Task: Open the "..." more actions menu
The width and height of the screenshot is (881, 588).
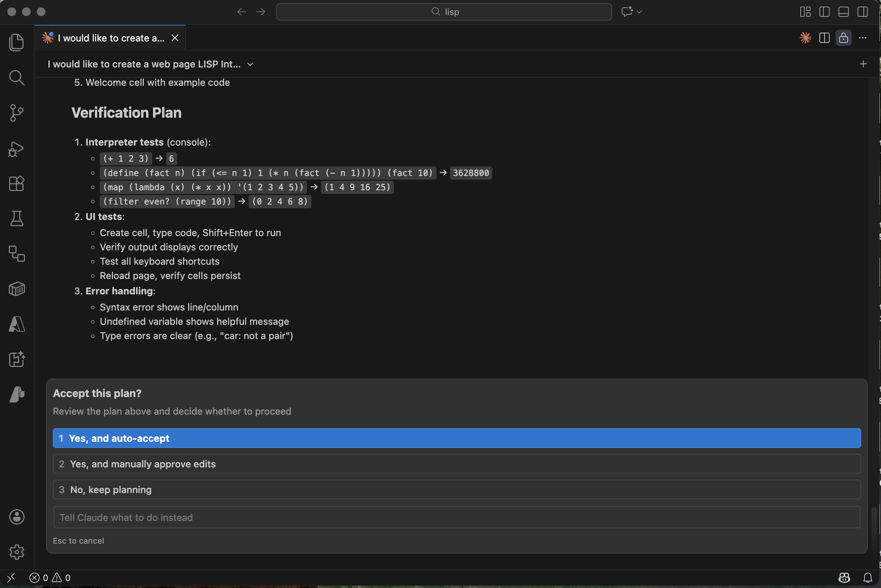Action: [x=863, y=37]
